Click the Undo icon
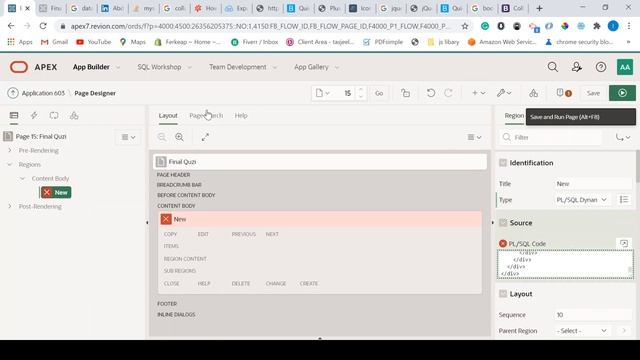 click(x=431, y=93)
